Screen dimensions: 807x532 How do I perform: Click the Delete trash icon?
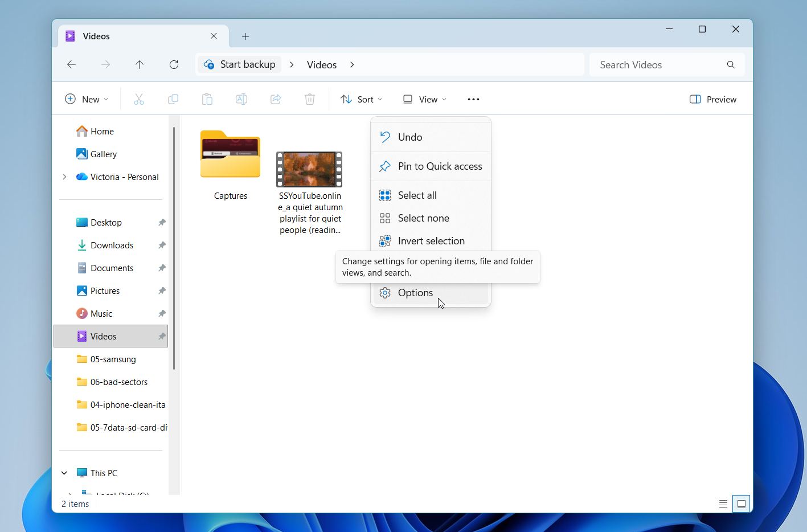[x=310, y=99]
